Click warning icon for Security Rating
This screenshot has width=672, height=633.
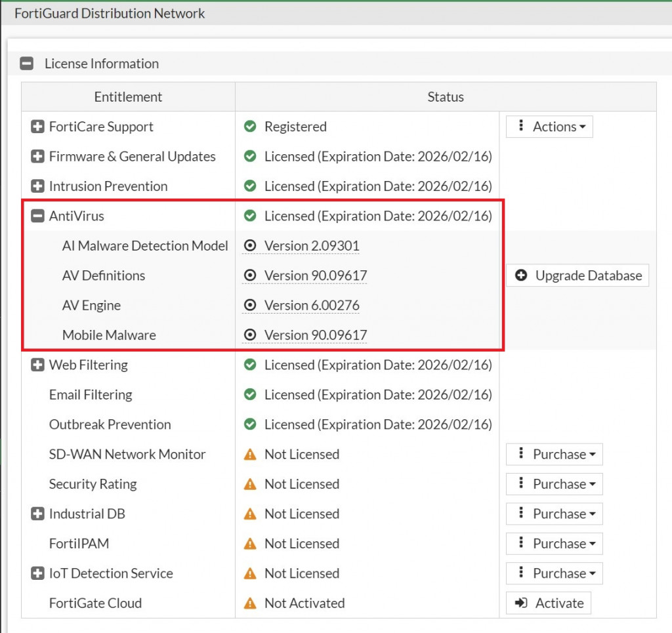(x=250, y=484)
